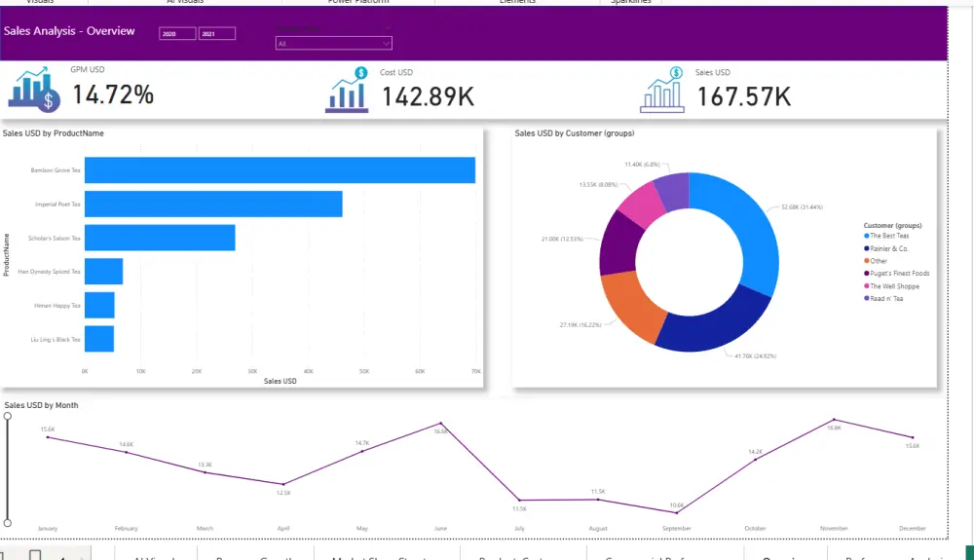Click the bottom handle of the line chart zoom slider

[8, 523]
